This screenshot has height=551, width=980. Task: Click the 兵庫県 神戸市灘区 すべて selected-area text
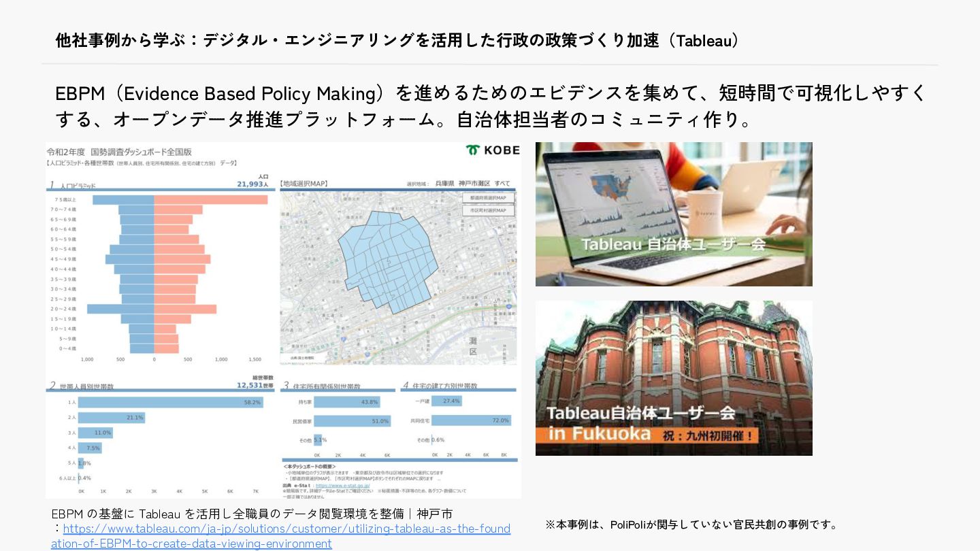[471, 184]
